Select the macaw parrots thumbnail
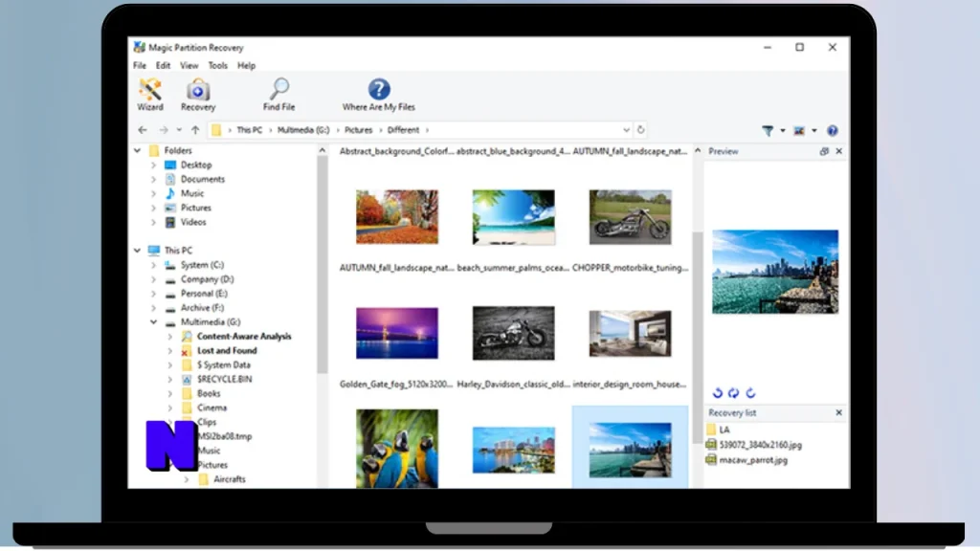 [x=397, y=449]
